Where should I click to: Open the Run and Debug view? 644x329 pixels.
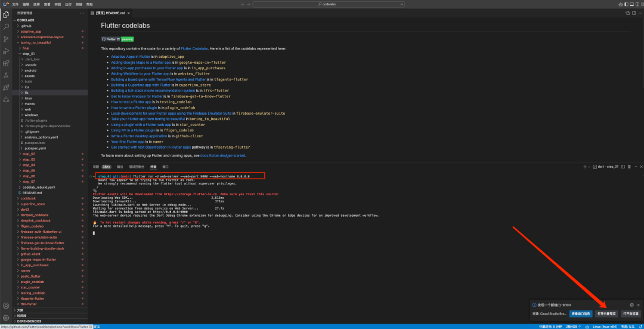point(6,51)
